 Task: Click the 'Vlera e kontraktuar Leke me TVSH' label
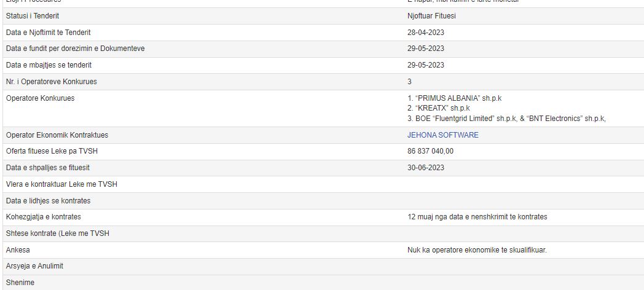[61, 184]
